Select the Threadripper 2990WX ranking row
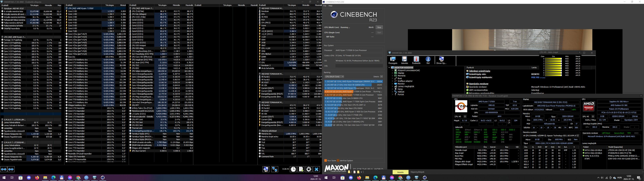The height and width of the screenshot is (181, 644). click(353, 81)
